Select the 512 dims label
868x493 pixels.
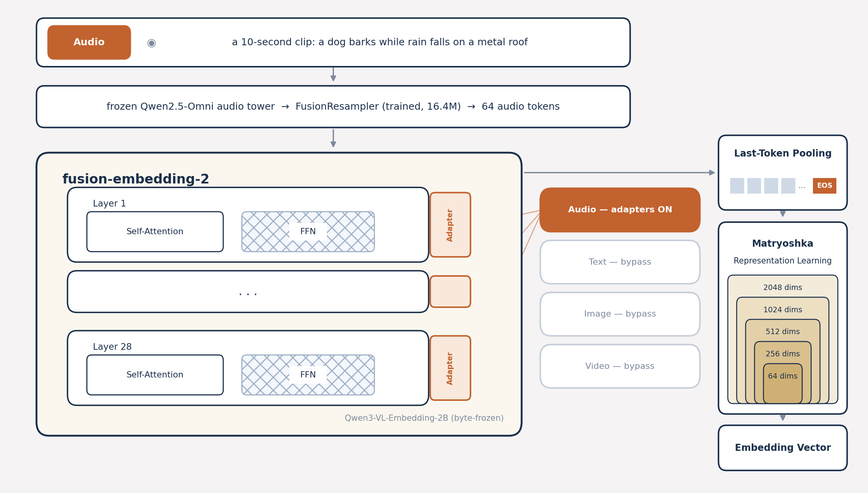[783, 332]
